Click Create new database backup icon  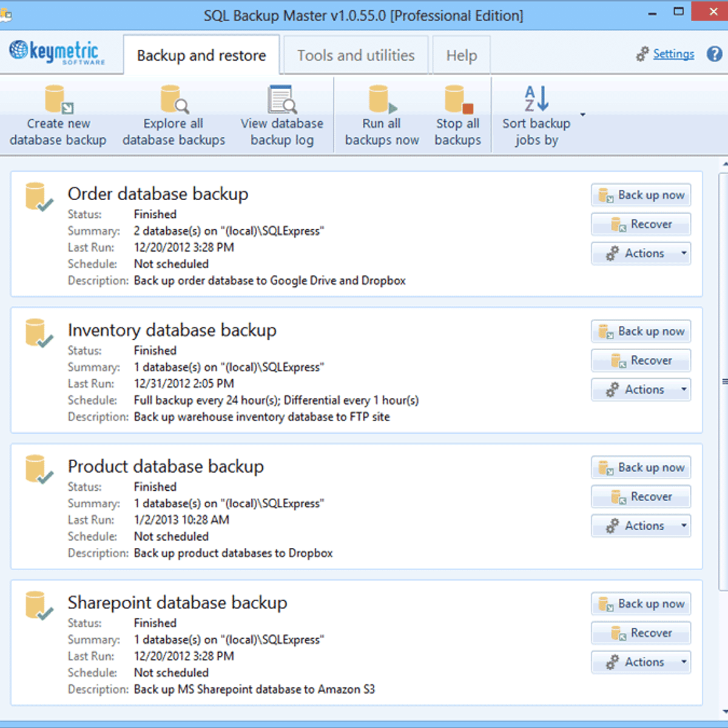(x=58, y=99)
